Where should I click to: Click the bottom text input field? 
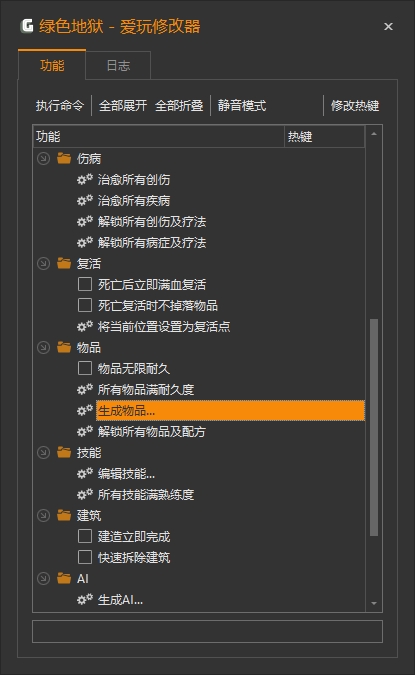pos(208,631)
